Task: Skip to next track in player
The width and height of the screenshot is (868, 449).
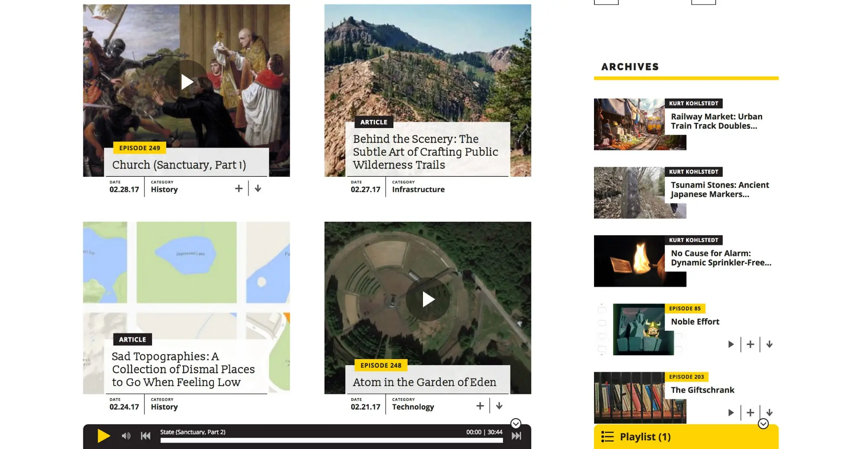Action: (x=516, y=436)
